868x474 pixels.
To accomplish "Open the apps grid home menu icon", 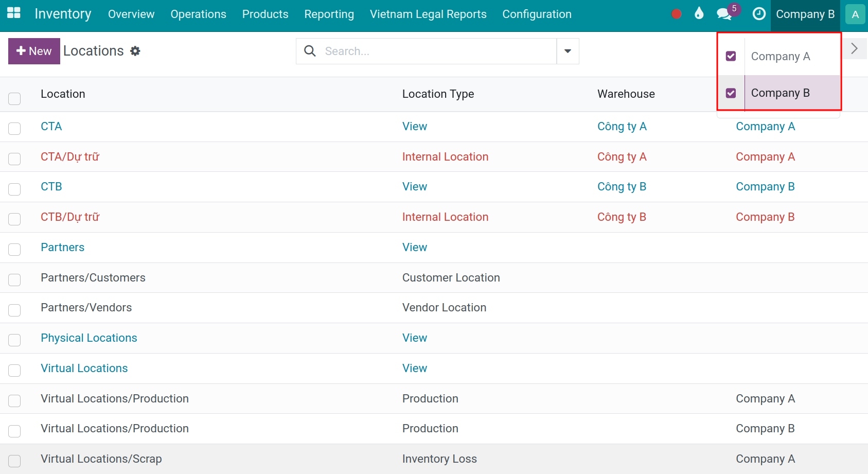I will coord(14,13).
